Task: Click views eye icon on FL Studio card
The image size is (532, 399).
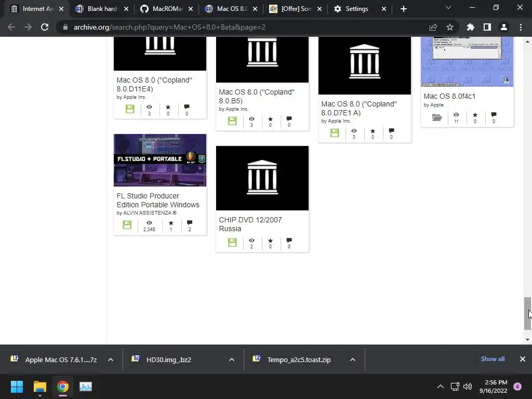Action: click(x=149, y=222)
